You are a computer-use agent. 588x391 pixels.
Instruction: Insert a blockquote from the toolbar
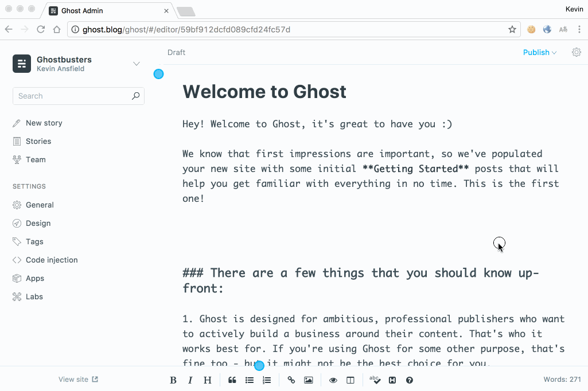232,380
